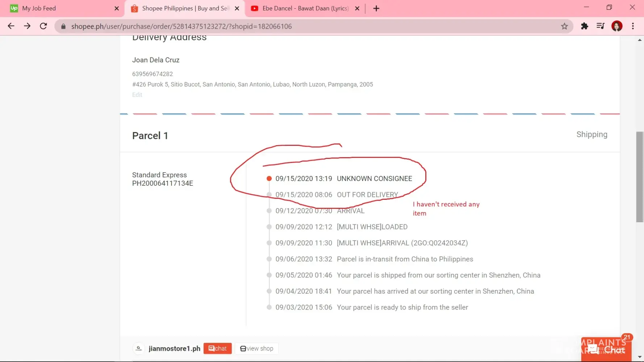644x362 pixels.
Task: Click the scrollbar down arrow
Action: click(x=640, y=357)
